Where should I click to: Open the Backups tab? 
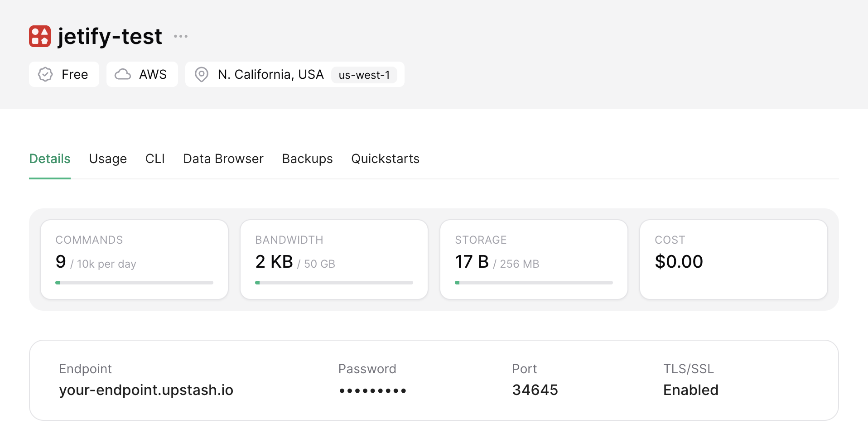pyautogui.click(x=307, y=159)
